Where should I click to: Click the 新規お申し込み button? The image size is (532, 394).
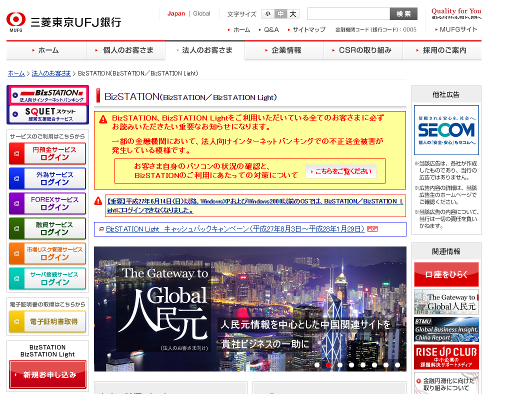(47, 373)
